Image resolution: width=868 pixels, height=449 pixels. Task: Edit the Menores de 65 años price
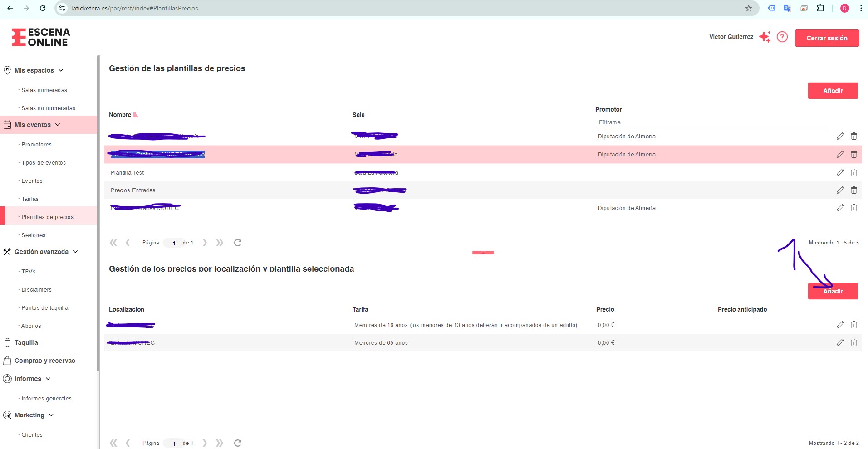coord(840,342)
